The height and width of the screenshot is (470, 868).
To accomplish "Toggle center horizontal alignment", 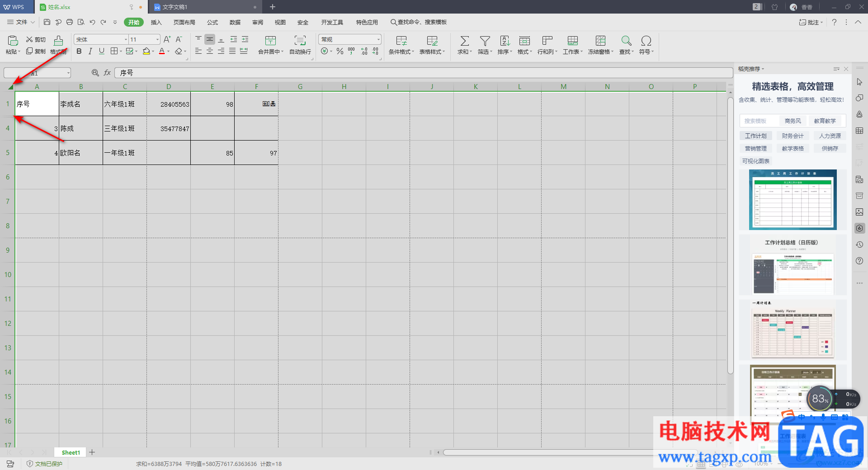I will click(210, 52).
